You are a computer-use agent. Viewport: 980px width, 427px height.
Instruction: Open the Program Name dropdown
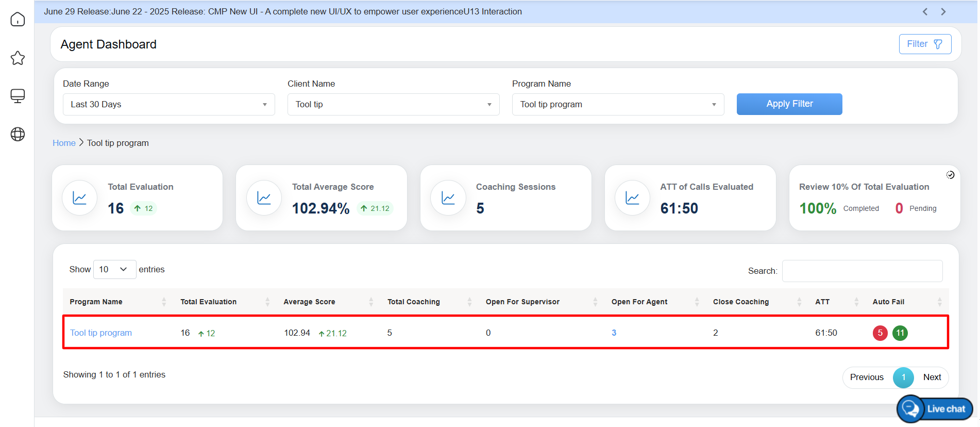pos(618,104)
